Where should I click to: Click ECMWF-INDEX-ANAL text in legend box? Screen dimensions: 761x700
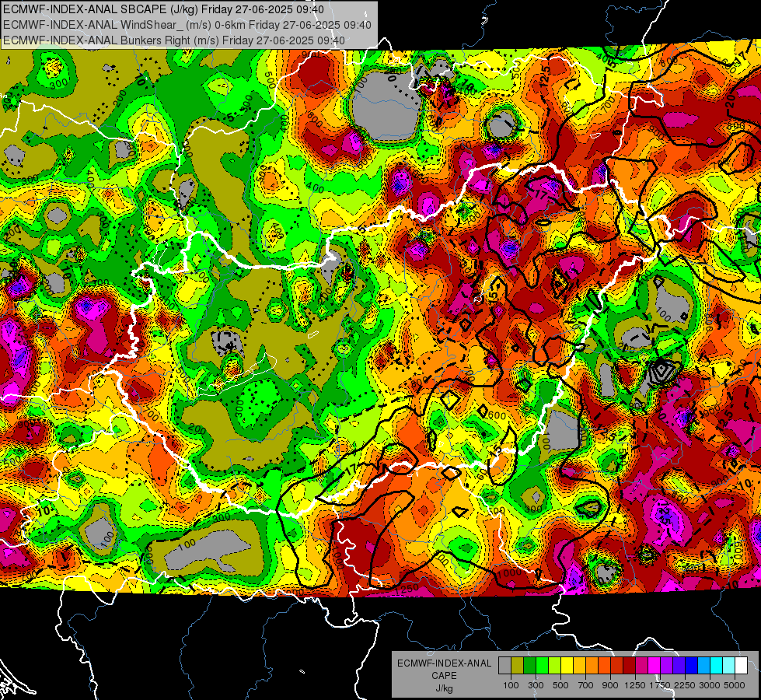(x=445, y=663)
